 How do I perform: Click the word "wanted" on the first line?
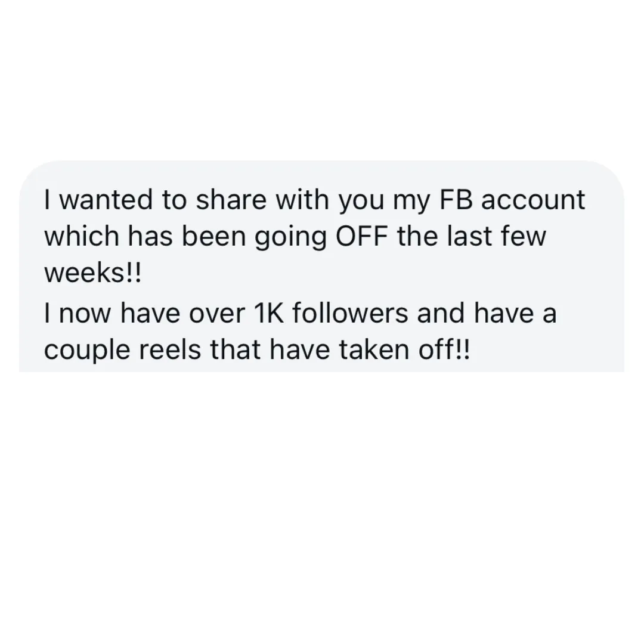tap(106, 200)
